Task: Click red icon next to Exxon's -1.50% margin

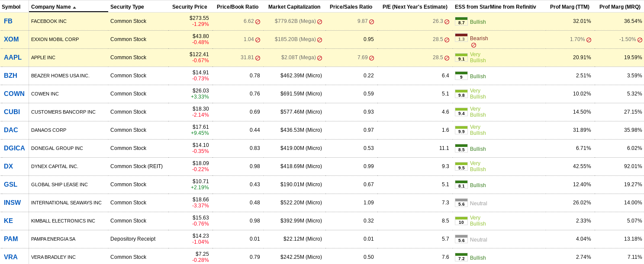Action: click(x=640, y=40)
